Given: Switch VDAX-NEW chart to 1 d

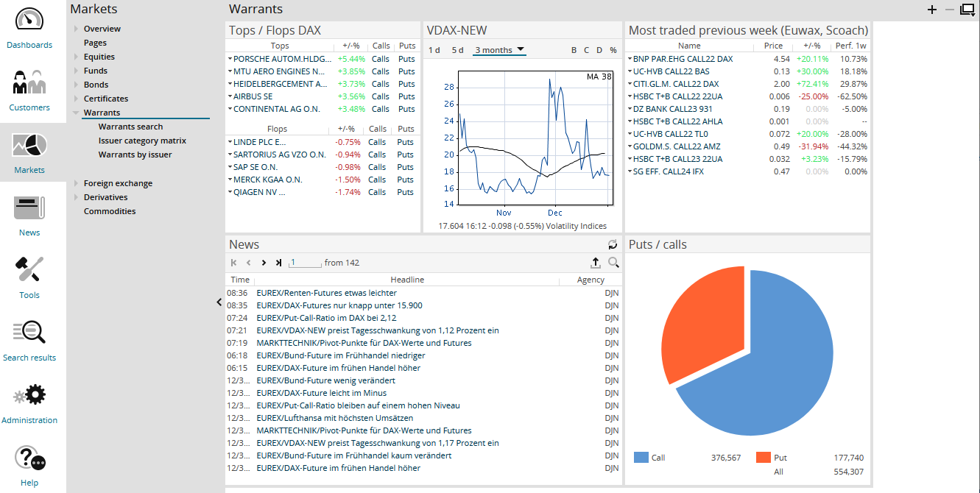Looking at the screenshot, I should coord(434,50).
